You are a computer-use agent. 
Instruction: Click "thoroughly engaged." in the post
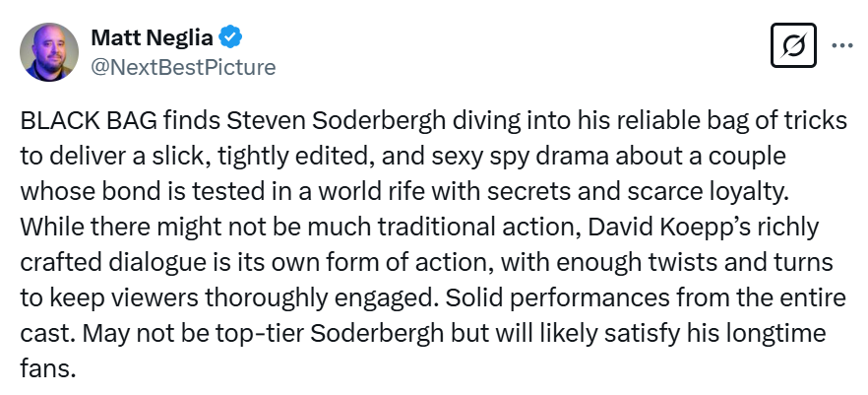[322, 298]
